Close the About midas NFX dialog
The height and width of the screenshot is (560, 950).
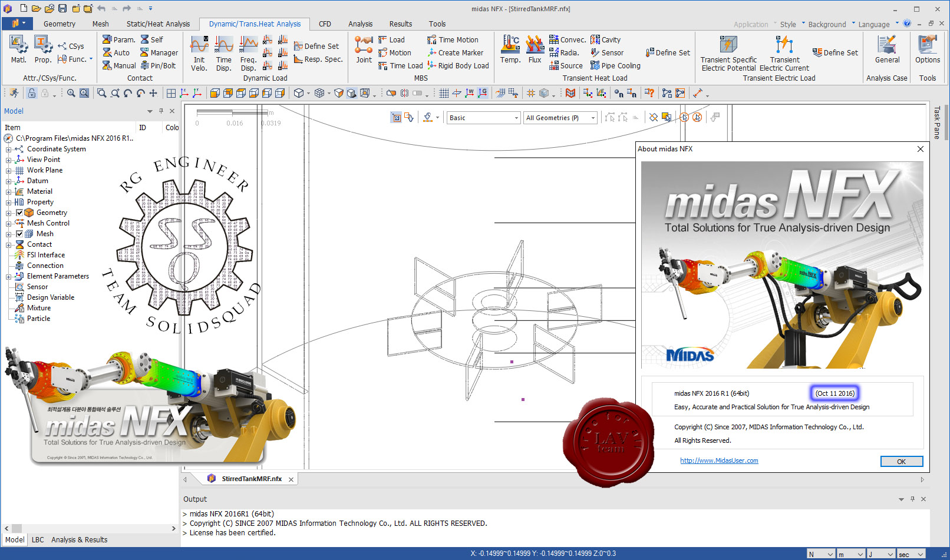[x=921, y=149]
